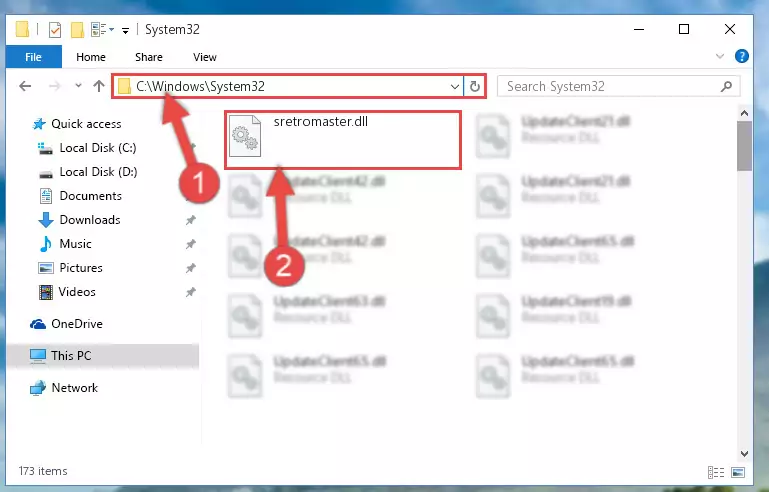Select the sretromaster.dll file name
This screenshot has height=492, width=769.
321,121
